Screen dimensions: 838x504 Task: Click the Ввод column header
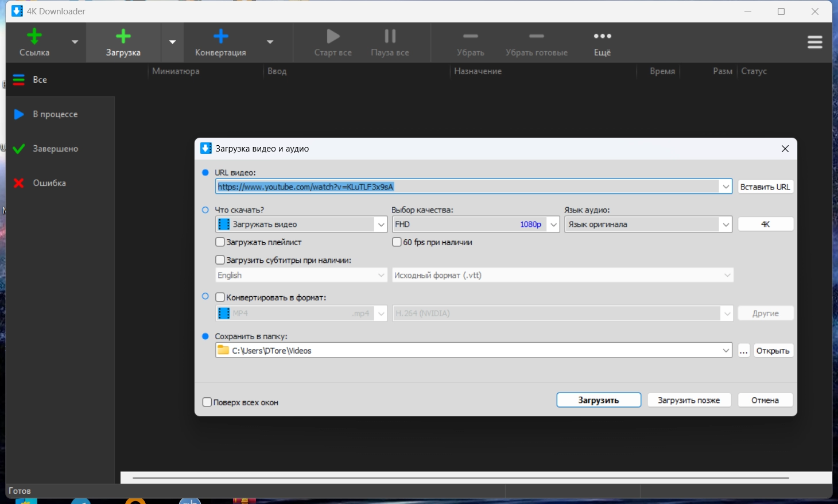tap(277, 71)
